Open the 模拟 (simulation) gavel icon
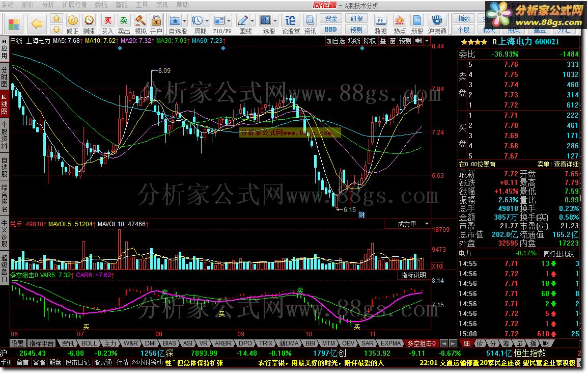Image resolution: width=588 pixels, height=374 pixels. [x=140, y=24]
